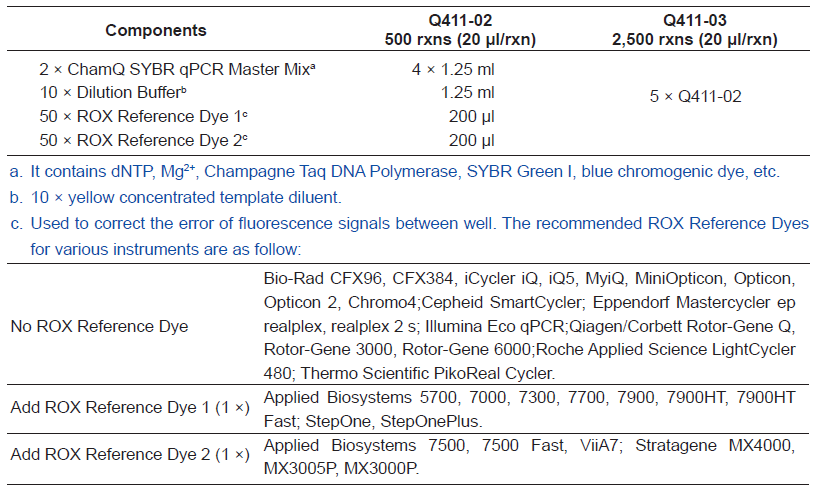This screenshot has height=490, width=813.
Task: Click the 200 µl value for ROX Dye 2
Action: (x=471, y=140)
